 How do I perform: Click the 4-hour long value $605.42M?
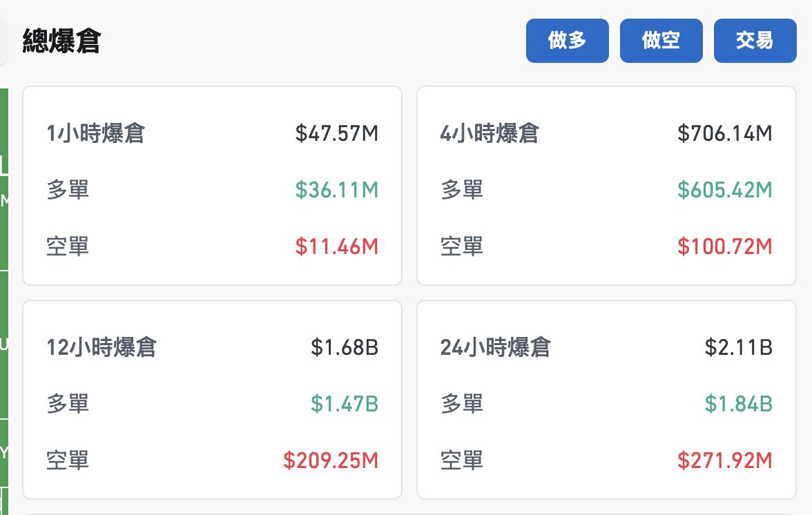724,189
